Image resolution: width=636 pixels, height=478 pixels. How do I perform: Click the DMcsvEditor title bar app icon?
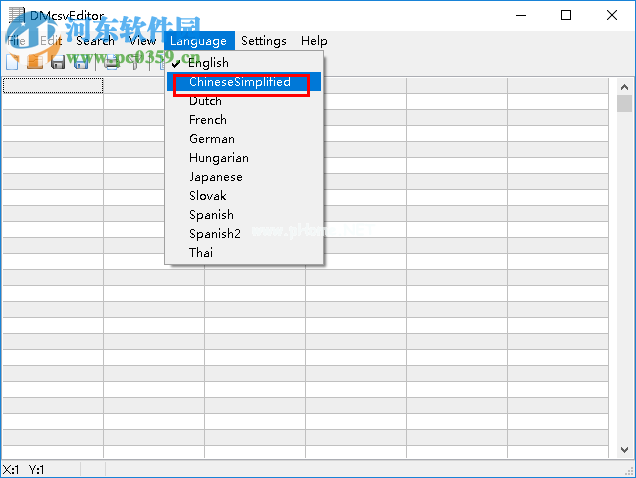(15, 15)
